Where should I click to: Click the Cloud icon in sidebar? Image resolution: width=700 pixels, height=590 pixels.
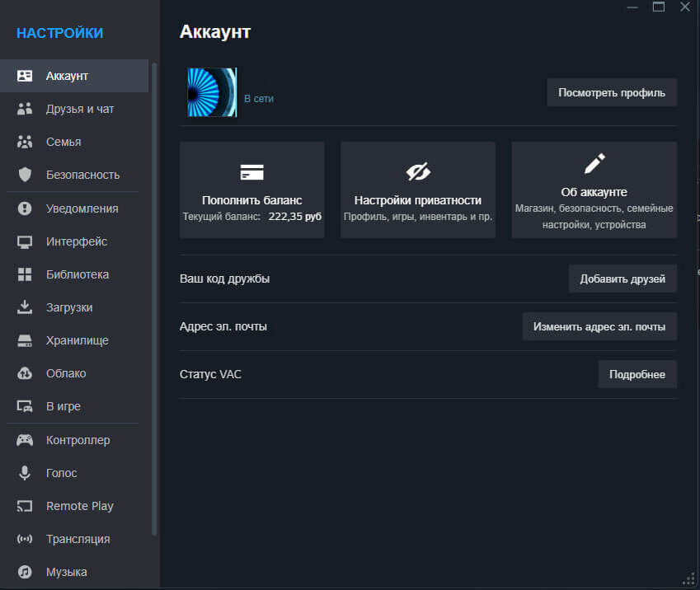click(x=25, y=373)
